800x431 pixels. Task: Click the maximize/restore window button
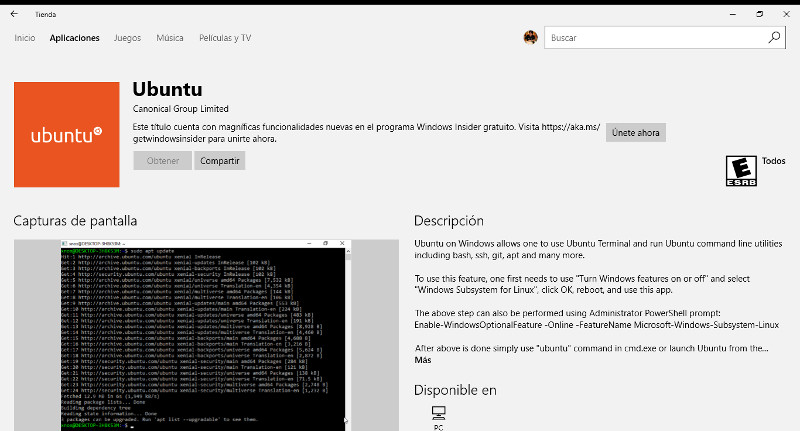(x=759, y=14)
